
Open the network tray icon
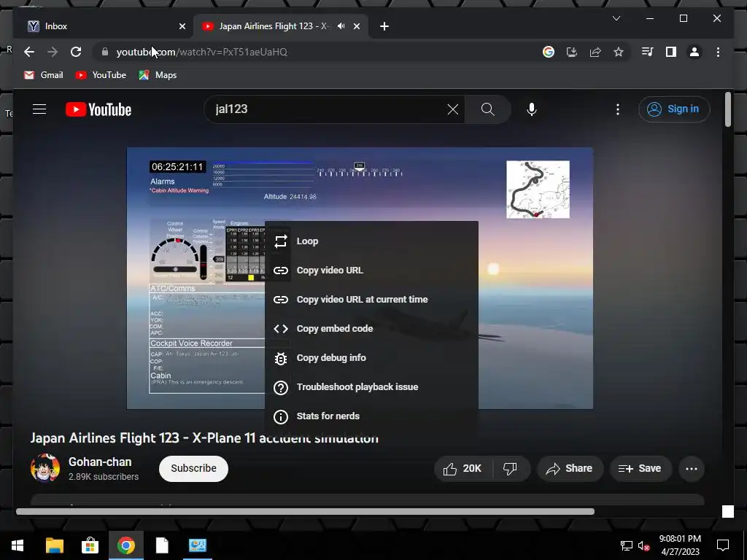coord(627,545)
